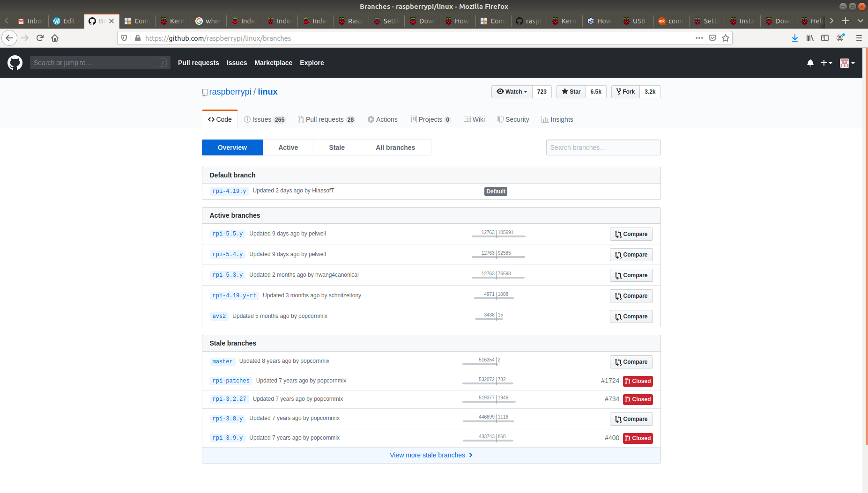
Task: Select the Active branches filter
Action: pyautogui.click(x=288, y=147)
